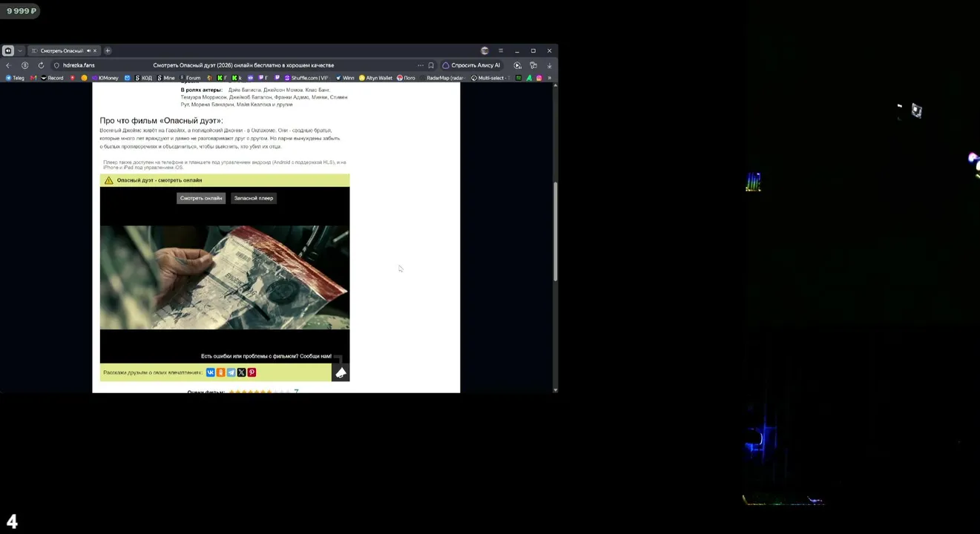
Task: Reload the hdrezka.fans page
Action: tap(41, 65)
